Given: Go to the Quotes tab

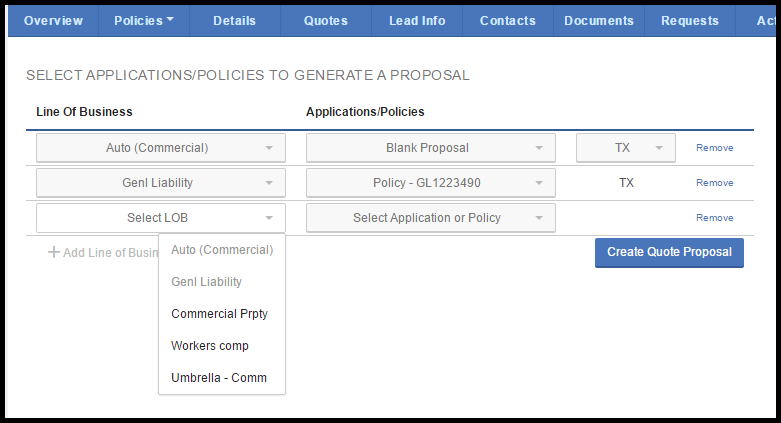Looking at the screenshot, I should point(326,21).
